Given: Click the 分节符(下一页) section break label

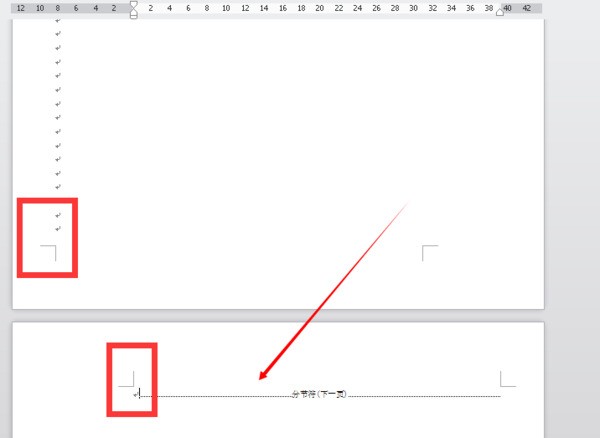Looking at the screenshot, I should click(320, 394).
